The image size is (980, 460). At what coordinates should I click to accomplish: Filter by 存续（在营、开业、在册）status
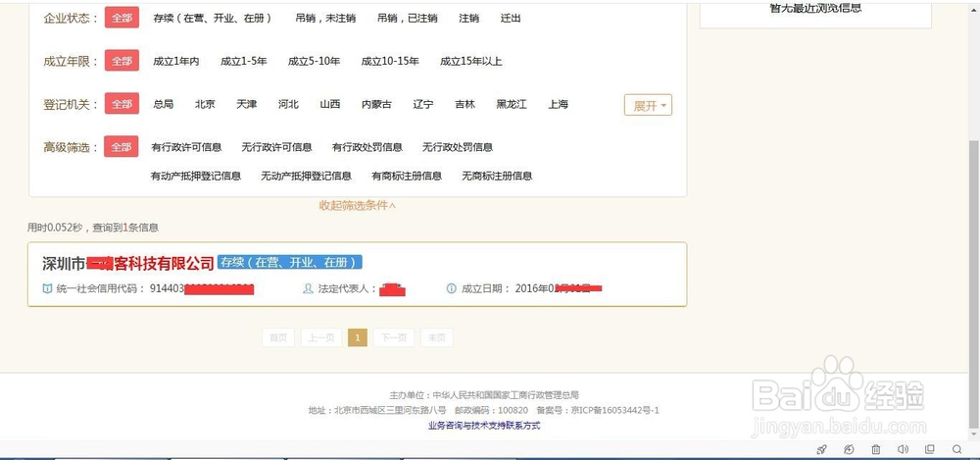click(213, 19)
